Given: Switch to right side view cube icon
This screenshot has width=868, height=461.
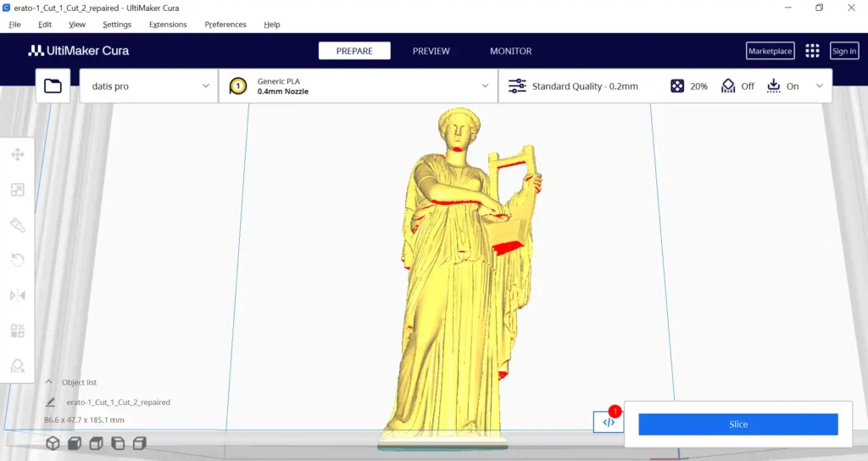Looking at the screenshot, I should click(x=140, y=443).
